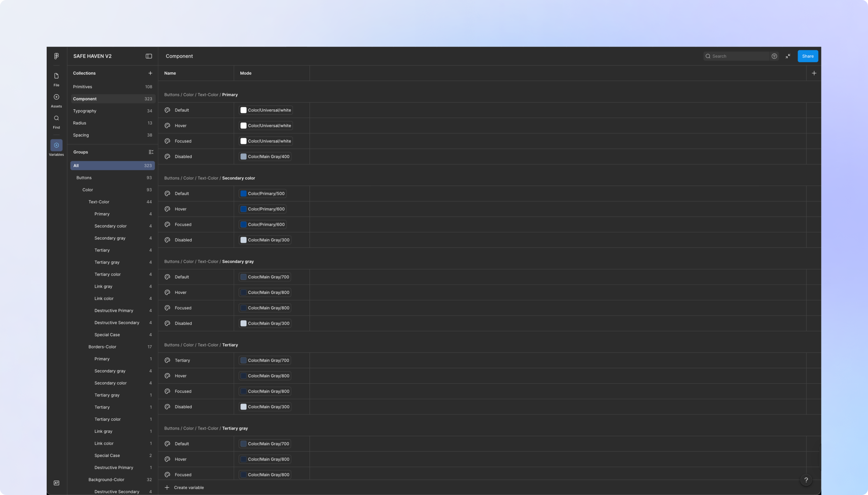Collapse the Borders-Color group
868x495 pixels.
point(102,347)
